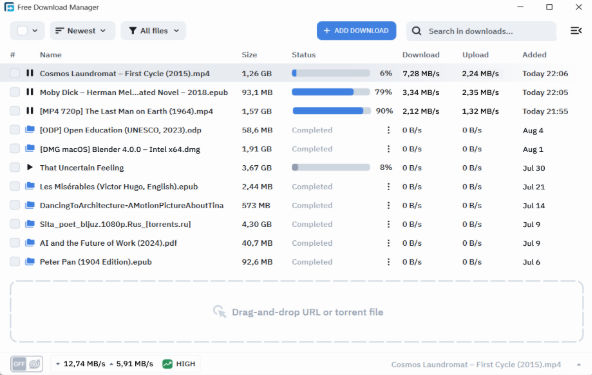Image resolution: width=592 pixels, height=375 pixels.
Task: Open the HIGH traffic mode selector
Action: click(179, 364)
